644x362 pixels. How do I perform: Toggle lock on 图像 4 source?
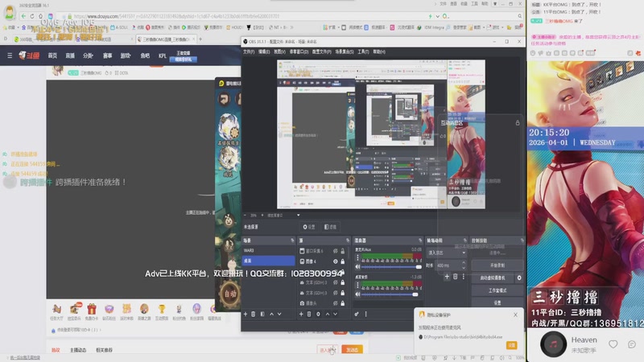343,261
